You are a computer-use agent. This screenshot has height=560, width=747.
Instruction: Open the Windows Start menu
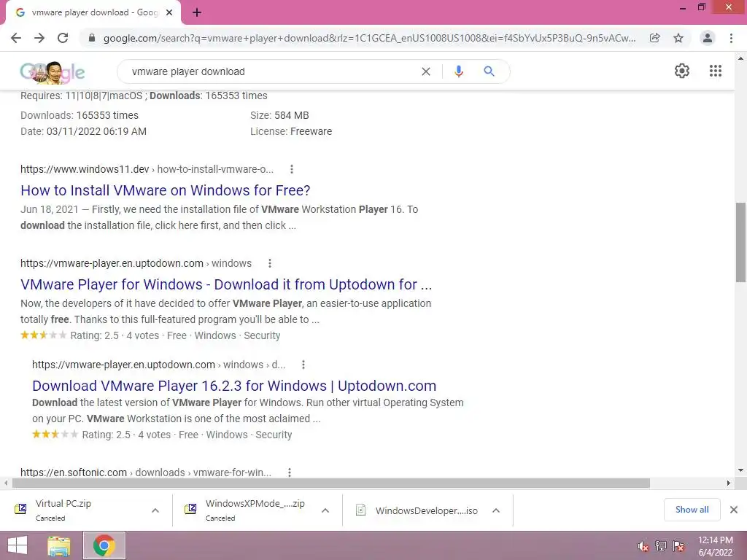tap(18, 545)
